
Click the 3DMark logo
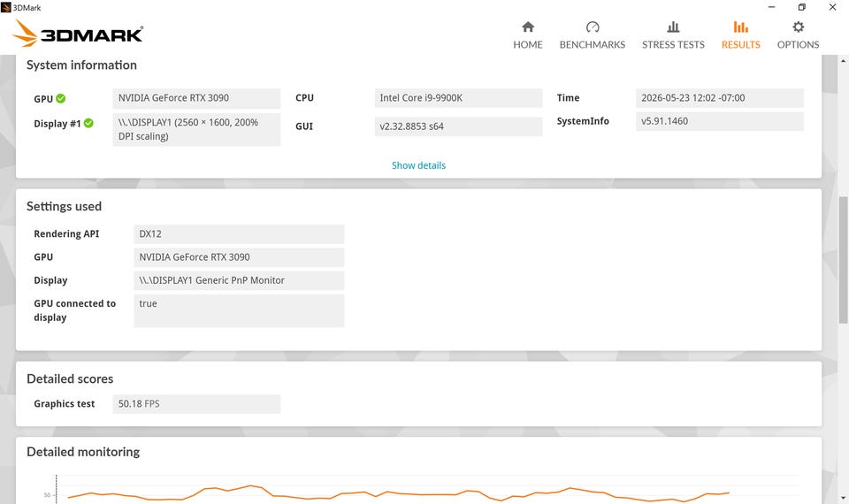click(x=78, y=34)
